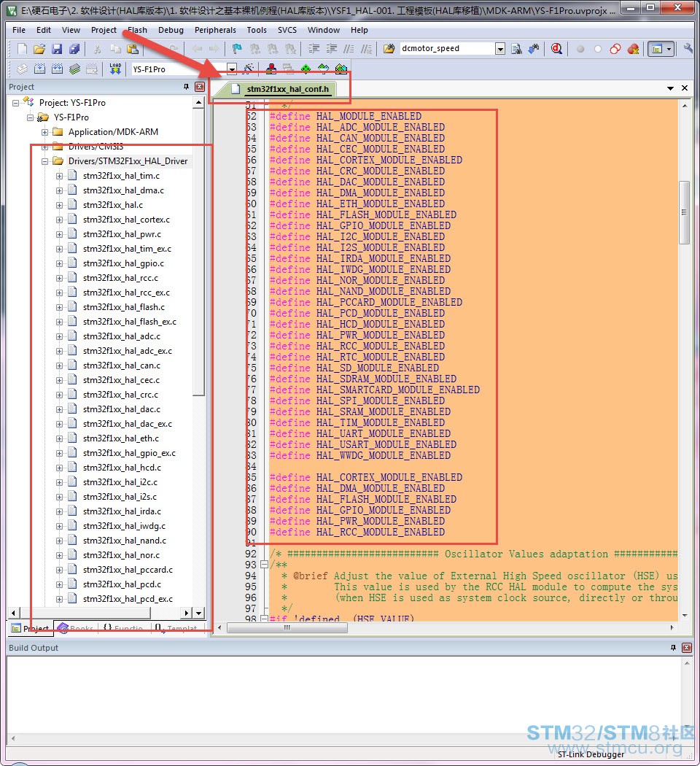The image size is (700, 766).
Task: Insert a breakpoint with the grey dot icon
Action: click(x=580, y=49)
